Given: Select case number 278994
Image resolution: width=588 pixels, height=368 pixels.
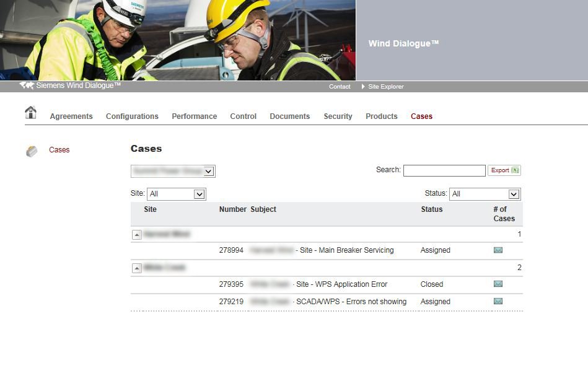Looking at the screenshot, I should (x=231, y=250).
